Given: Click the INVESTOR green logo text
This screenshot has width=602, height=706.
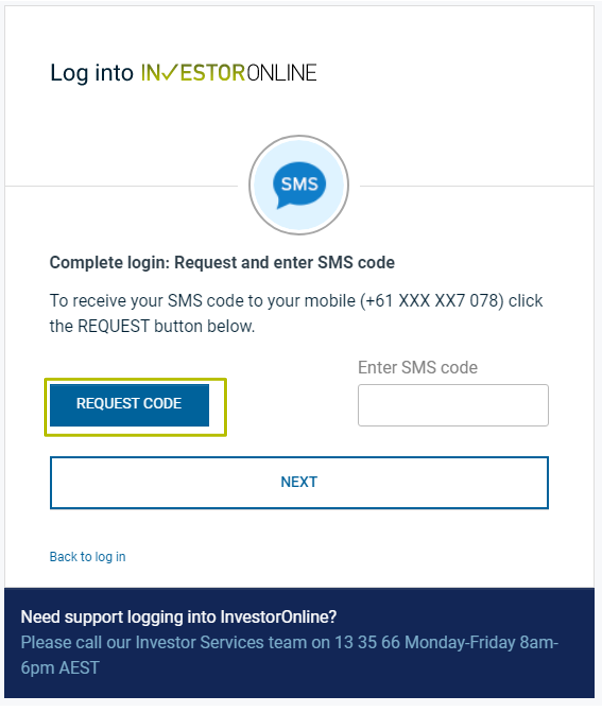Looking at the screenshot, I should 193,73.
